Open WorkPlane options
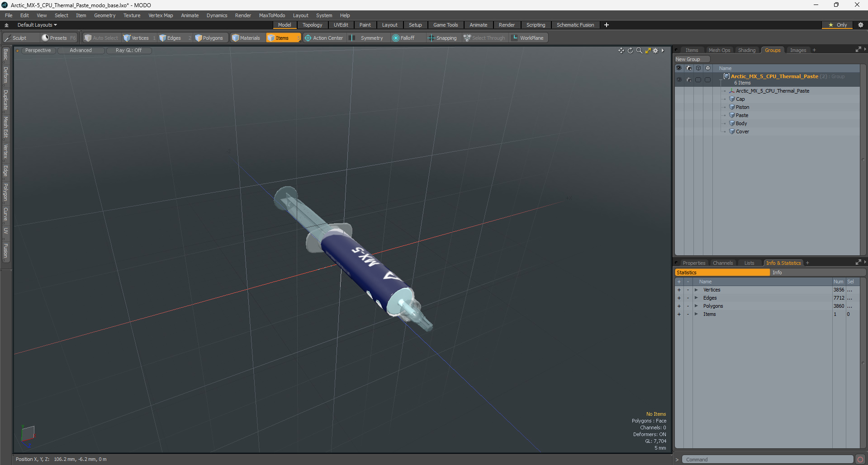The height and width of the screenshot is (465, 868). [527, 38]
